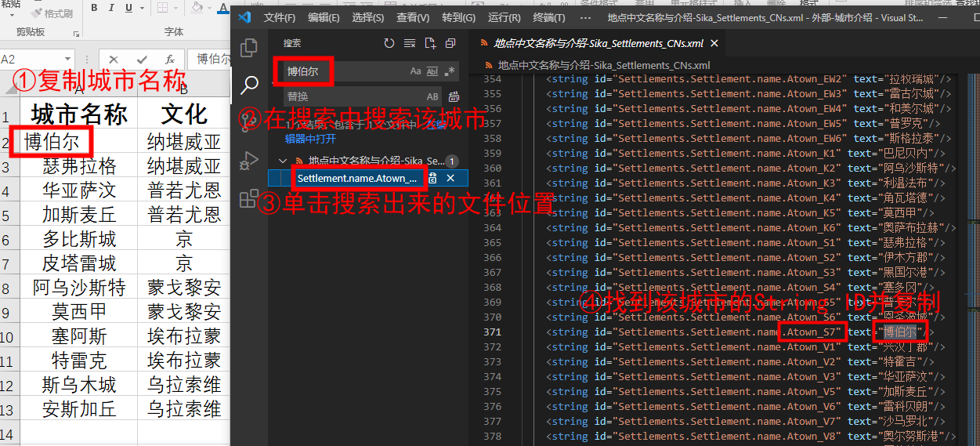Viewport: 980px width, 446px height.
Task: Click the Excel insert function fx button
Action: [170, 60]
